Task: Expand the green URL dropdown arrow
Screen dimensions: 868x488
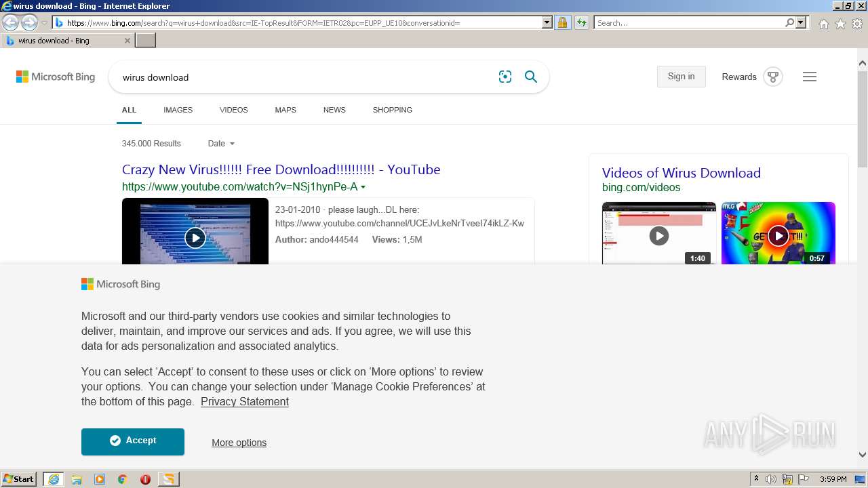Action: [363, 187]
